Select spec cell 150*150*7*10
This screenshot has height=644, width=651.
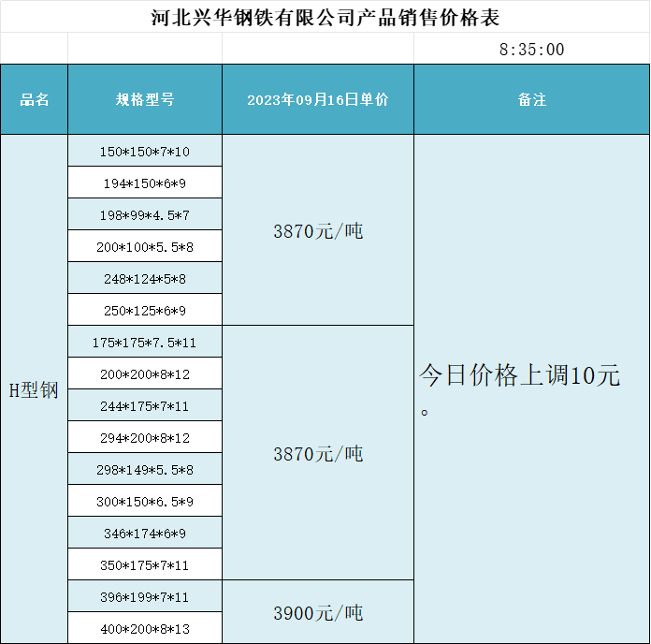coord(145,151)
